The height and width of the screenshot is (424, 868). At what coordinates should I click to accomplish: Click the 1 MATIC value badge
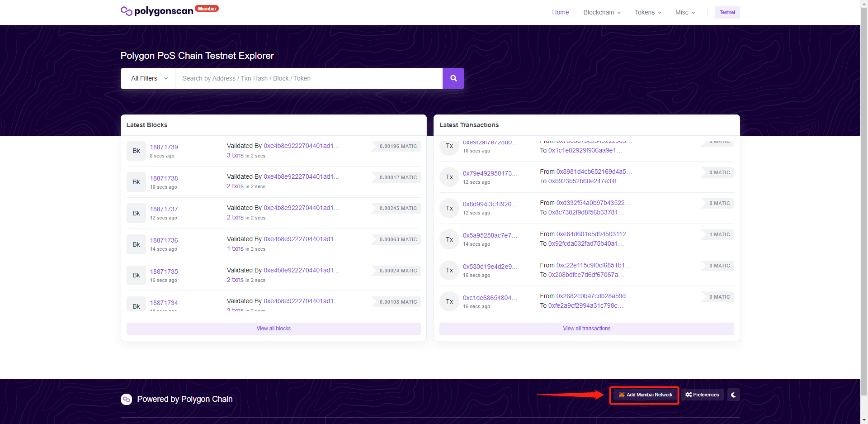(718, 234)
